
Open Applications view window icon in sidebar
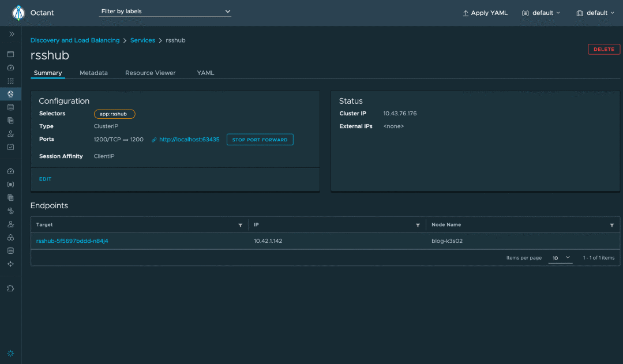point(11,54)
